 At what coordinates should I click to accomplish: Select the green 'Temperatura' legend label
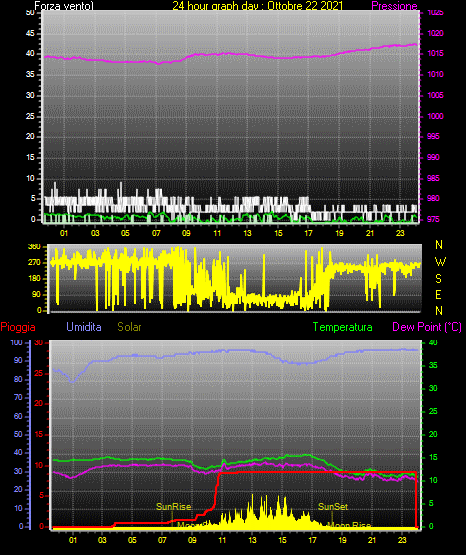coord(343,327)
